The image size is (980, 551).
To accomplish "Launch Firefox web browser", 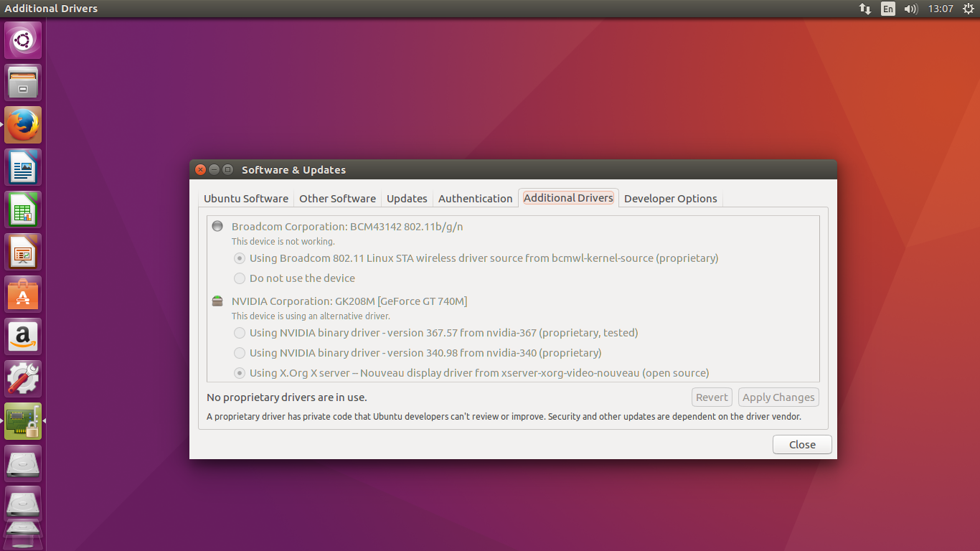I will (23, 125).
